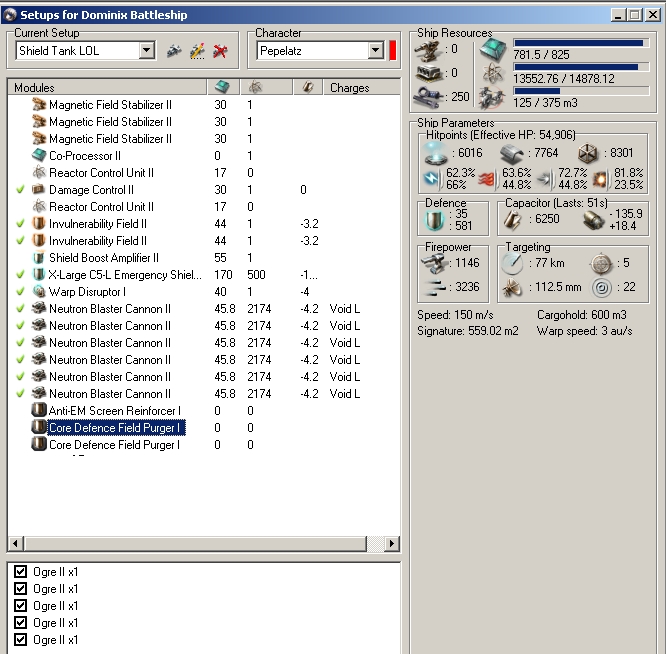
Task: Click the Void L charge of last Neutron Blaster
Action: click(x=344, y=393)
